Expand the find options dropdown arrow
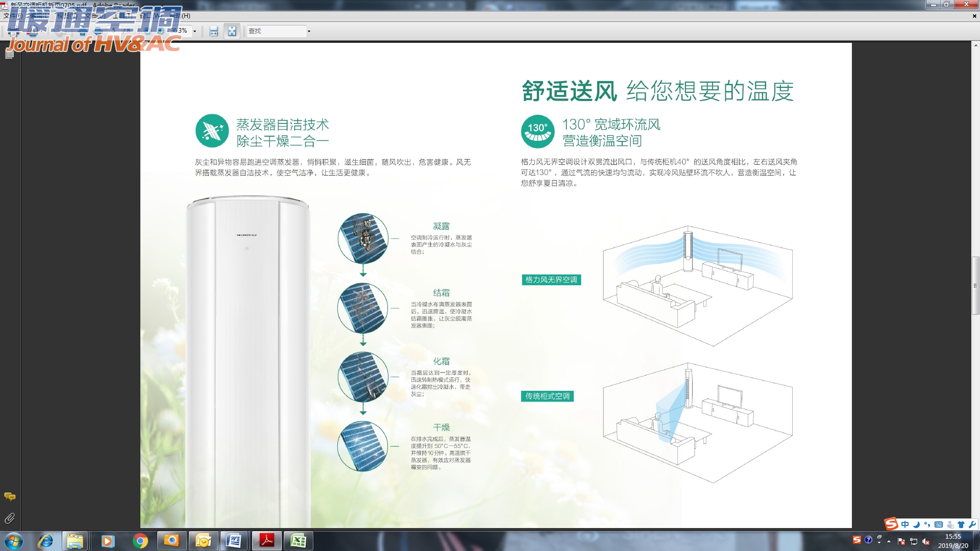 pos(309,31)
